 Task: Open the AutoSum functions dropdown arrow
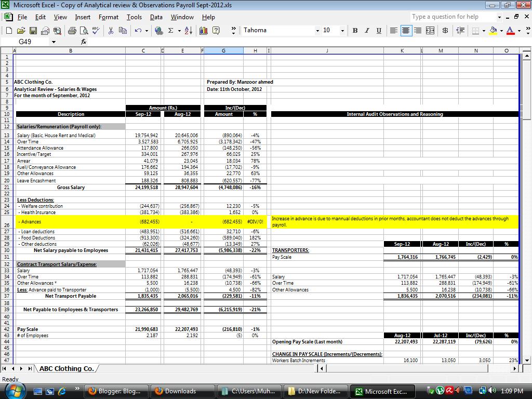click(x=179, y=31)
